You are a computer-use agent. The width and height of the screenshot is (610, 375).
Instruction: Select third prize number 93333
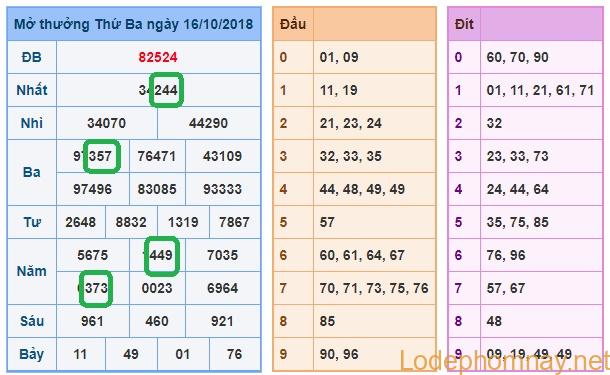click(223, 189)
